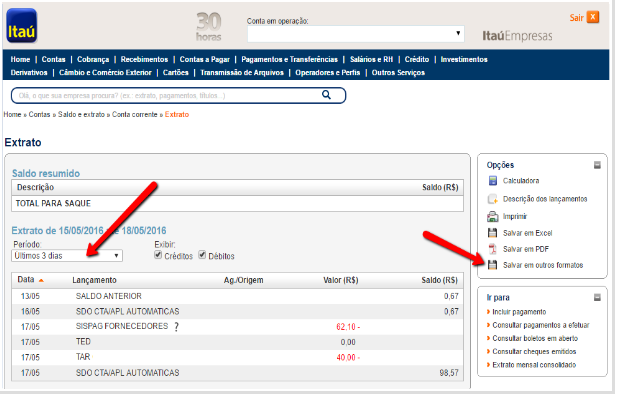The image size is (617, 397).
Task: Open the Home menu
Action: pos(20,59)
